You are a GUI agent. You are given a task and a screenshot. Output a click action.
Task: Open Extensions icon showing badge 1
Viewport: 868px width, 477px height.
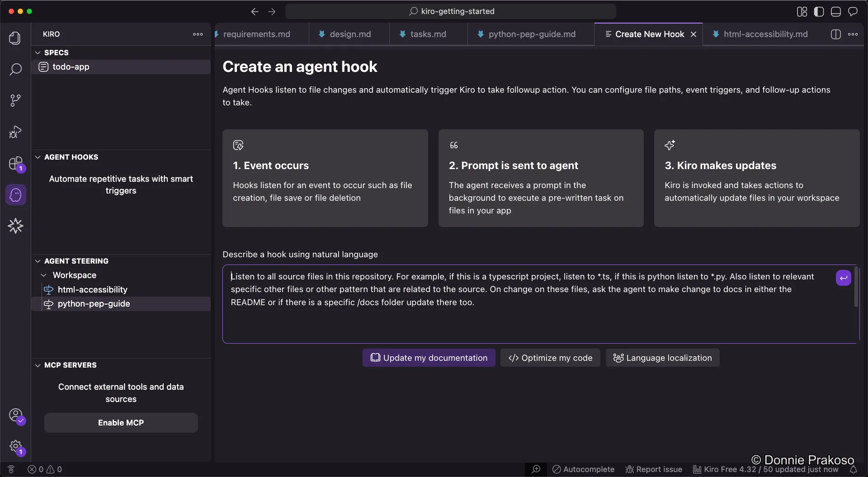16,164
